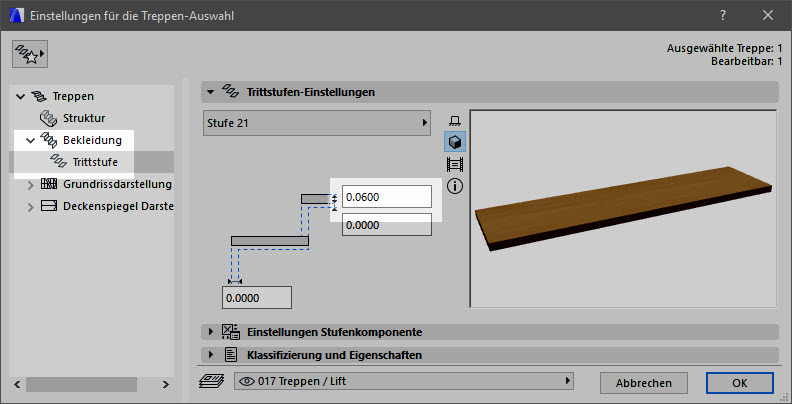Screen dimensions: 792x404
Task: Select the Trittstufe tree item
Action: pos(95,162)
